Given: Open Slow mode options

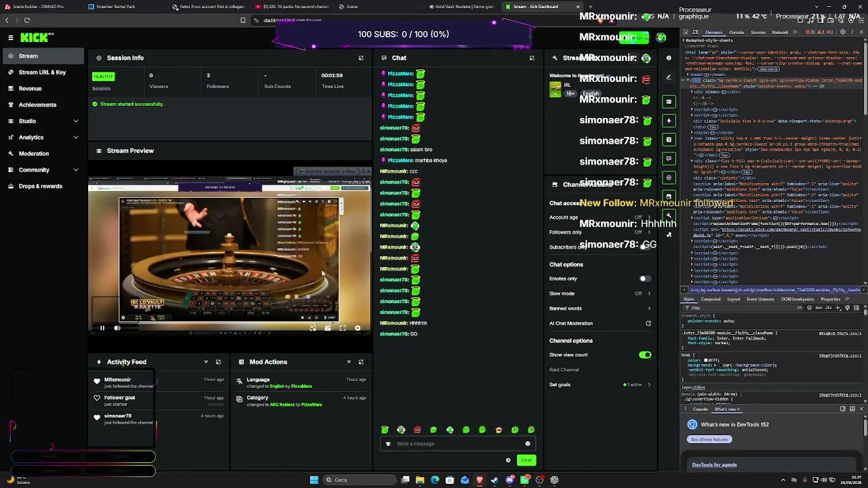Looking at the screenshot, I should click(600, 293).
